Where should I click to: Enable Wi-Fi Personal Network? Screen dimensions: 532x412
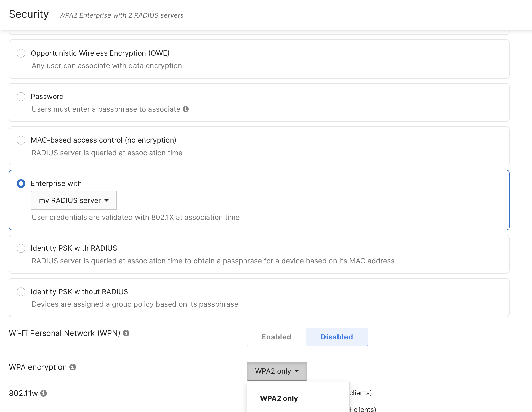click(x=276, y=337)
